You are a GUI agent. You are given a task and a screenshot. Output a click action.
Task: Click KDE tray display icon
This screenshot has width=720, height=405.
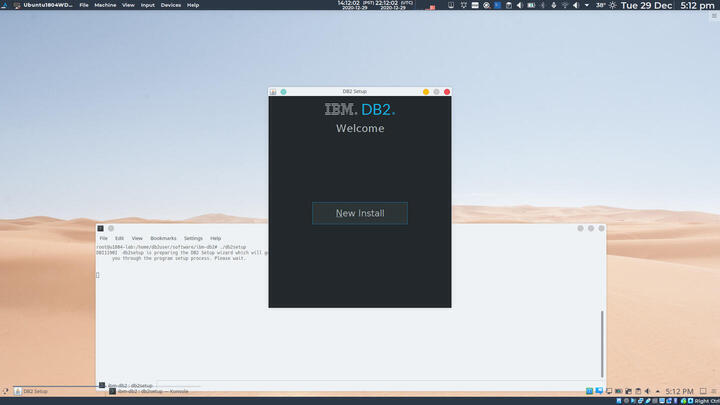pyautogui.click(x=609, y=391)
